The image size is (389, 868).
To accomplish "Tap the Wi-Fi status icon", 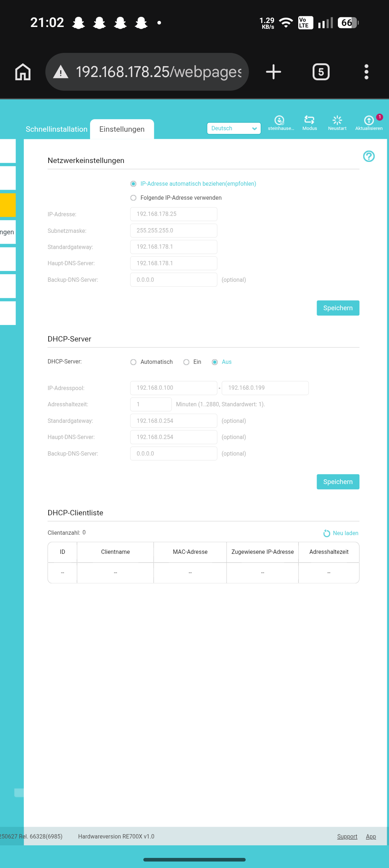I will coord(286,23).
